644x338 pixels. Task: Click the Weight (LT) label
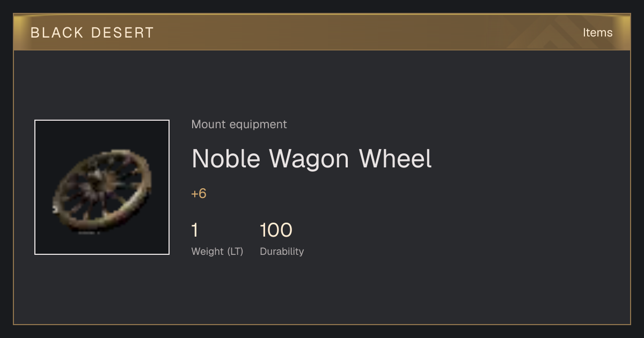point(217,251)
